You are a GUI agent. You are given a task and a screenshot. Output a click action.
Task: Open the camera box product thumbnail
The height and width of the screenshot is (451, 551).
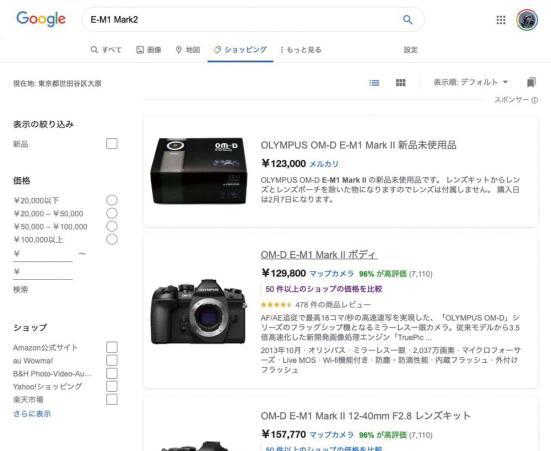199,171
